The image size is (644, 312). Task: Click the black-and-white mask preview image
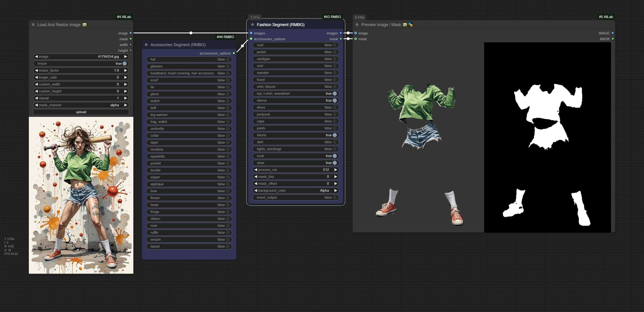pos(547,137)
